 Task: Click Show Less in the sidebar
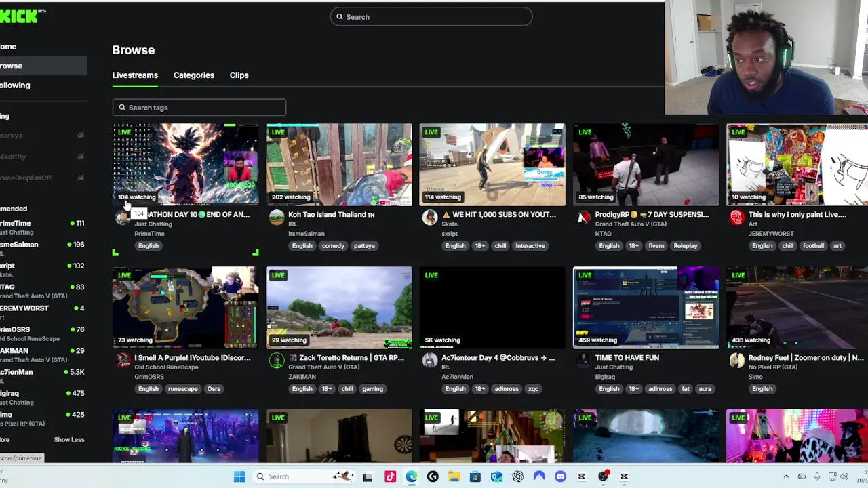(69, 439)
